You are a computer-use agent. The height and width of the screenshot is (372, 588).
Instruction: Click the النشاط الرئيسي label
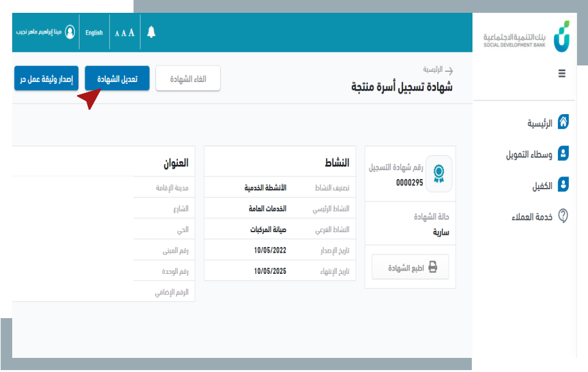coord(331,208)
